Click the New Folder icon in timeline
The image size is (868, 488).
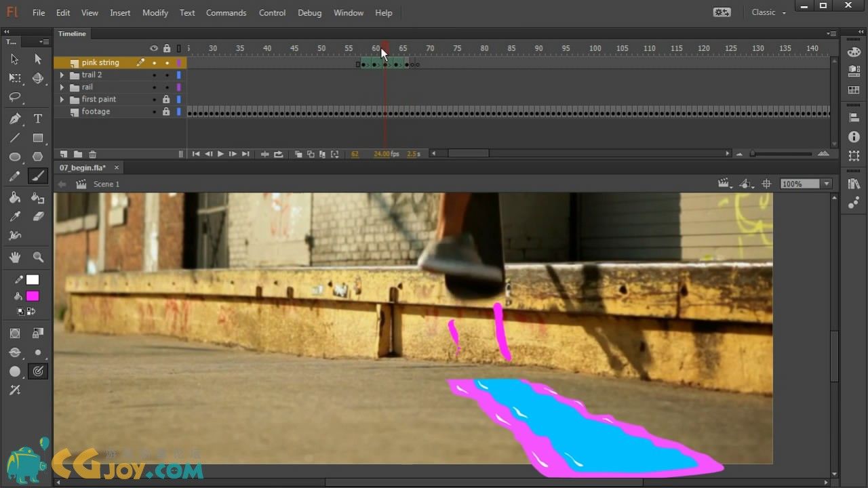[x=78, y=154]
